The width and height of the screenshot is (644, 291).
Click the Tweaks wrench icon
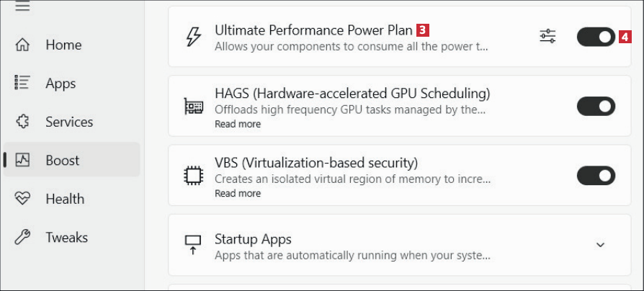[x=22, y=237]
